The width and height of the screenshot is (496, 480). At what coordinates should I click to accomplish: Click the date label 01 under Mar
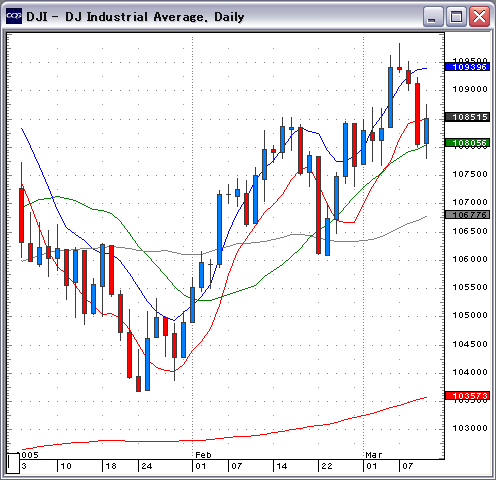pos(372,466)
